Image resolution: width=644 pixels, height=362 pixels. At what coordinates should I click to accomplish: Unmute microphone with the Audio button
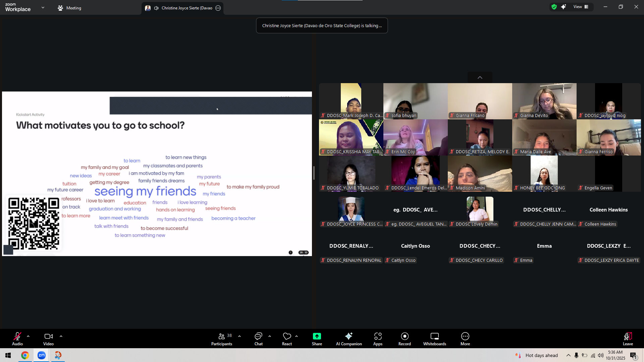(x=17, y=339)
